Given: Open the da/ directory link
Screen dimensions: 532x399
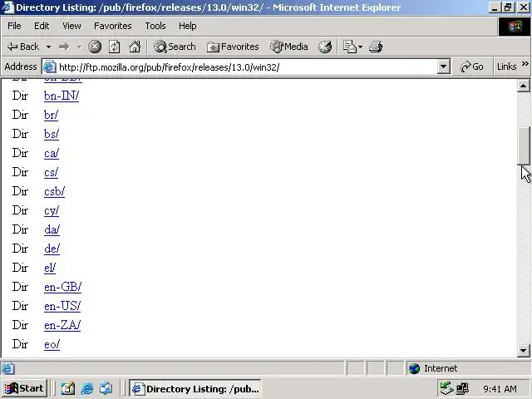Looking at the screenshot, I should (x=52, y=229).
